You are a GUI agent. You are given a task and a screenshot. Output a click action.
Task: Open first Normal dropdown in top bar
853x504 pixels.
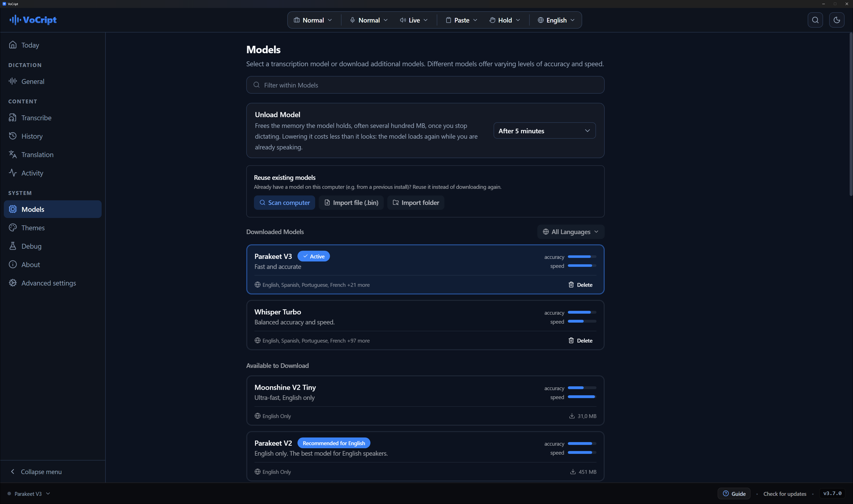coord(313,20)
